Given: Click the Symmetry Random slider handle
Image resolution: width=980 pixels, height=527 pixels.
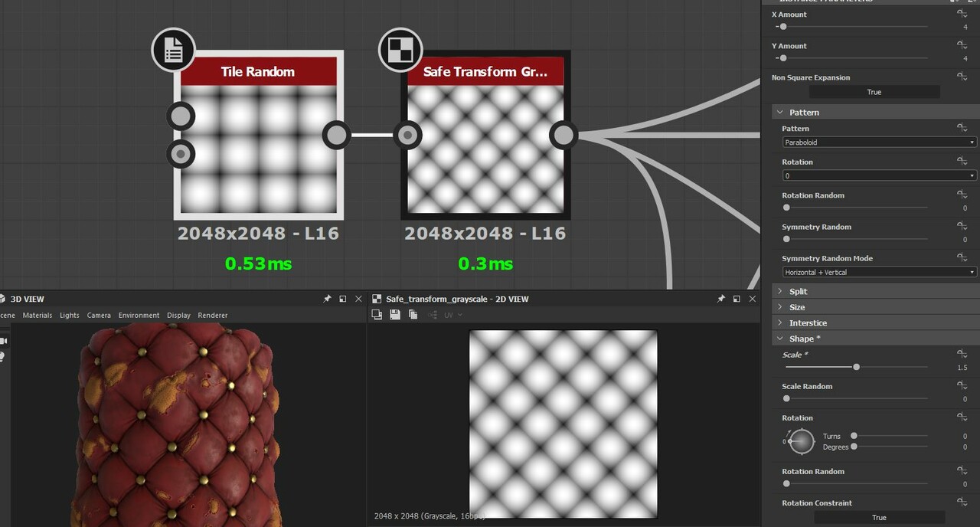Looking at the screenshot, I should pos(786,239).
